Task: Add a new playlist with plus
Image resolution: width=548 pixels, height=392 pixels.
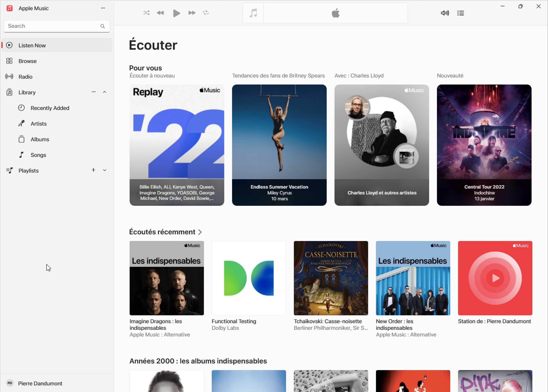Action: pyautogui.click(x=93, y=170)
